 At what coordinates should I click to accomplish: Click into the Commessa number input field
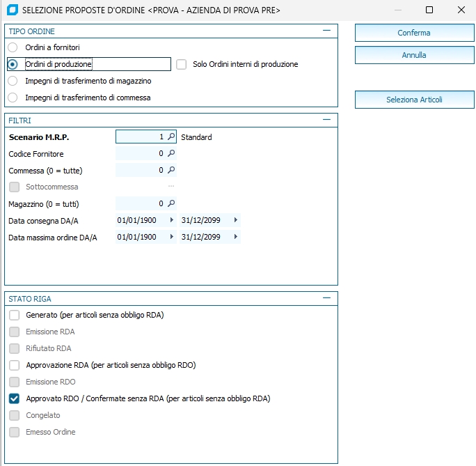(141, 170)
